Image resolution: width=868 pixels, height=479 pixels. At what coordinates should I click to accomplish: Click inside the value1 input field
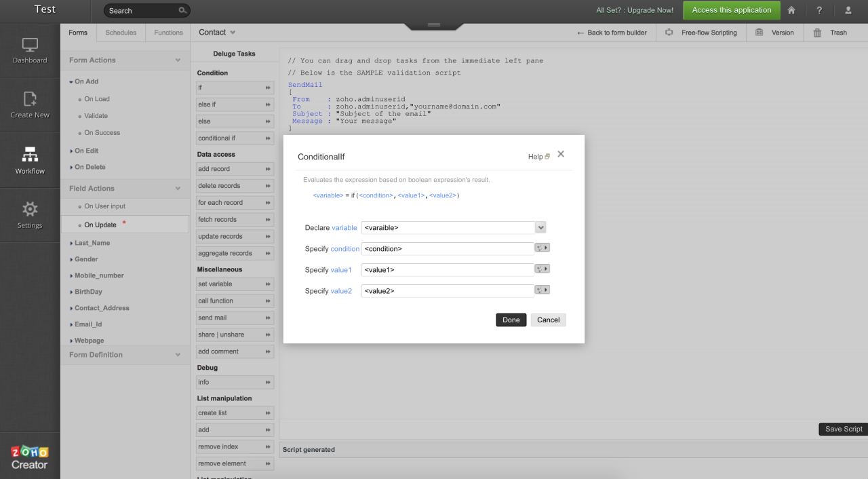tap(448, 269)
